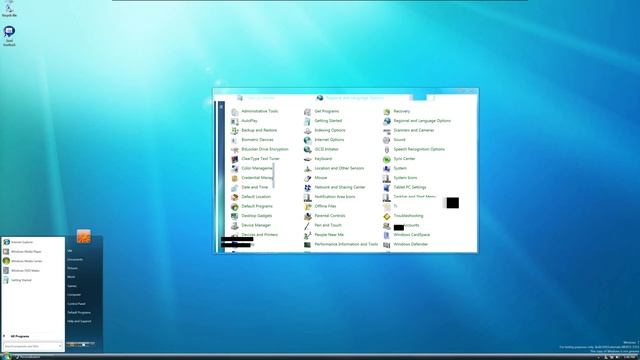Open Music from Start menu
640x360 pixels.
(x=71, y=277)
